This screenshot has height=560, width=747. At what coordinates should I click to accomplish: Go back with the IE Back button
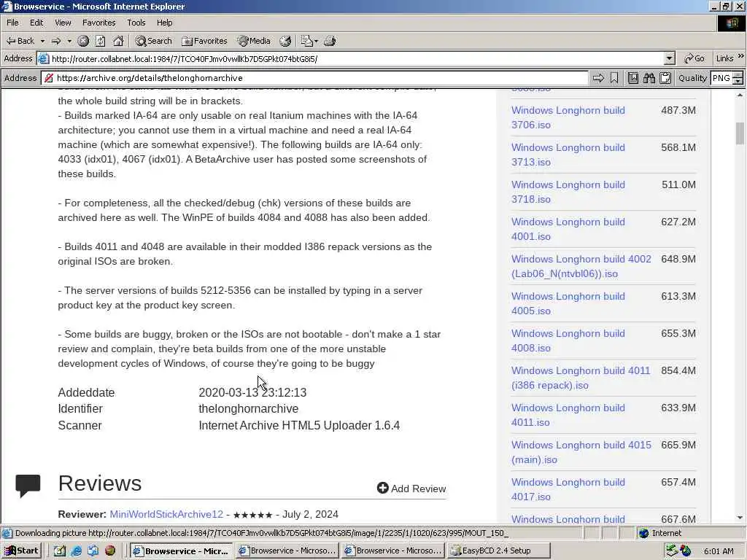(20, 41)
